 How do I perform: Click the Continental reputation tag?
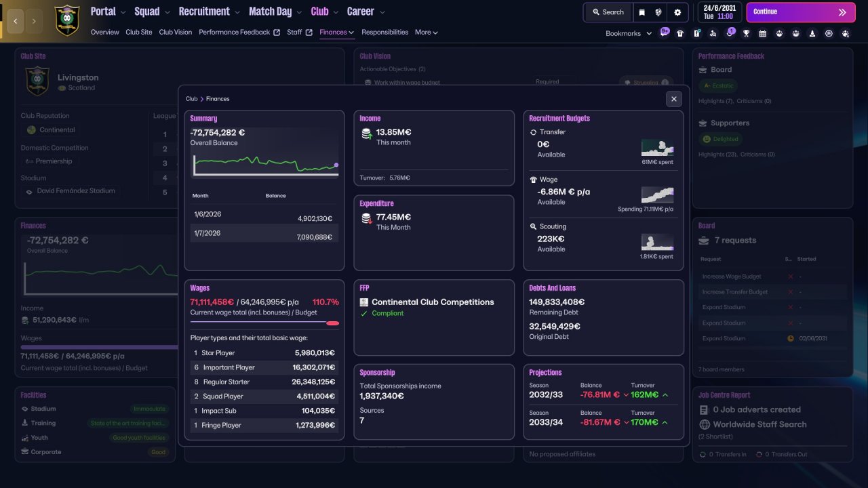52,130
